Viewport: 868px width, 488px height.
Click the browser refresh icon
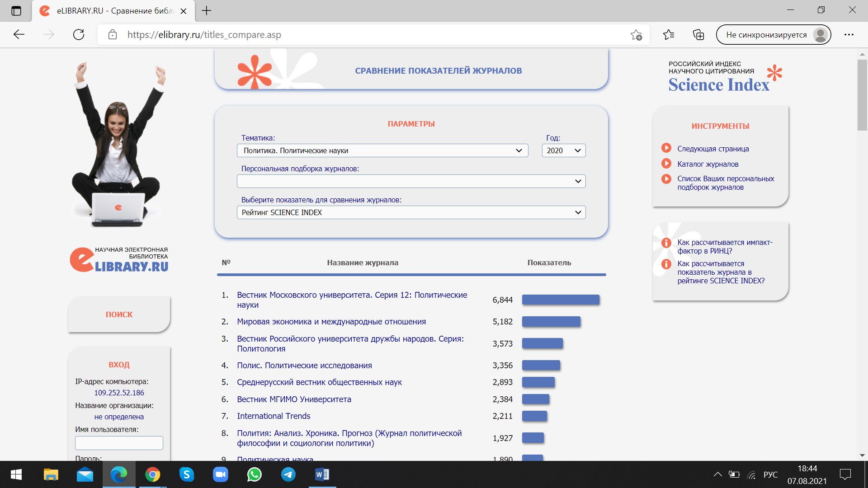79,35
